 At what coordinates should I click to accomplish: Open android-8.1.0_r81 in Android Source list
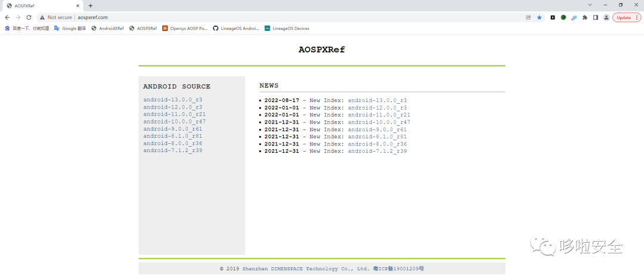173,136
